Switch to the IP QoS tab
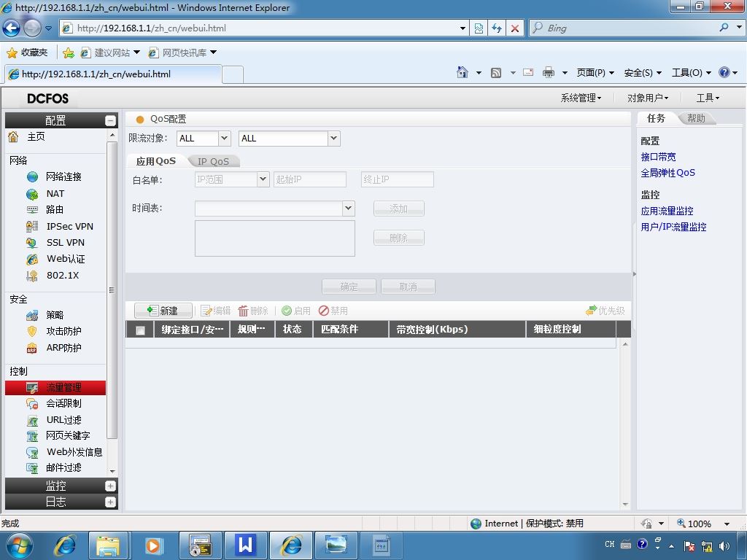 pos(213,161)
